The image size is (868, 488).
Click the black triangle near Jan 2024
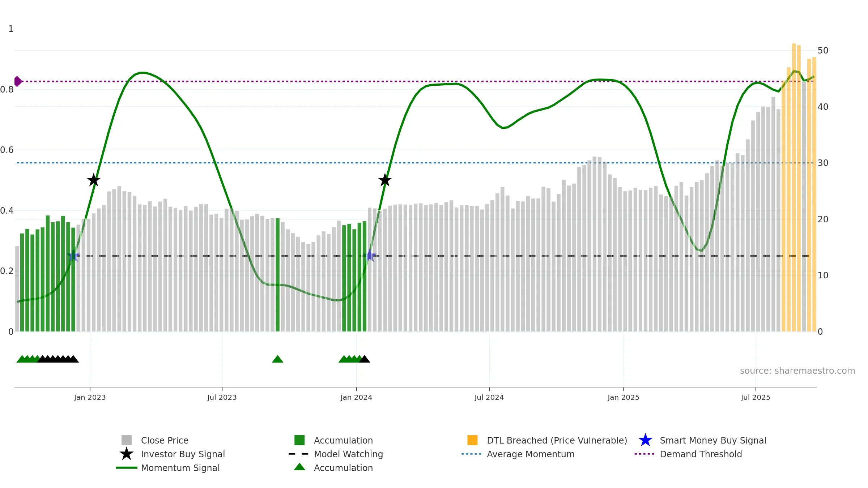coord(365,359)
